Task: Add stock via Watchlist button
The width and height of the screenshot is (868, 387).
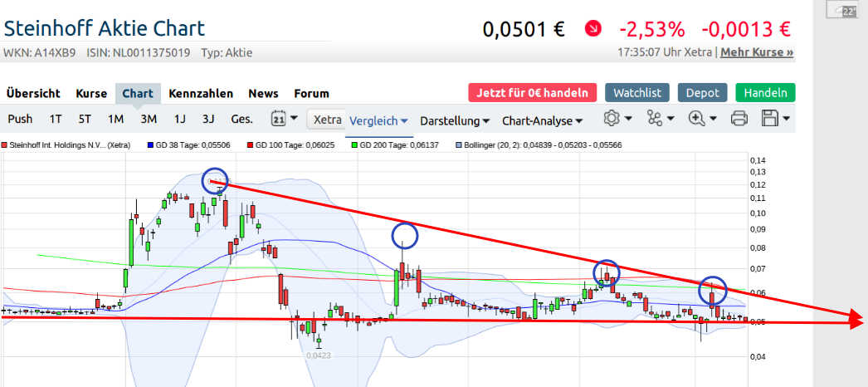Action: point(637,92)
